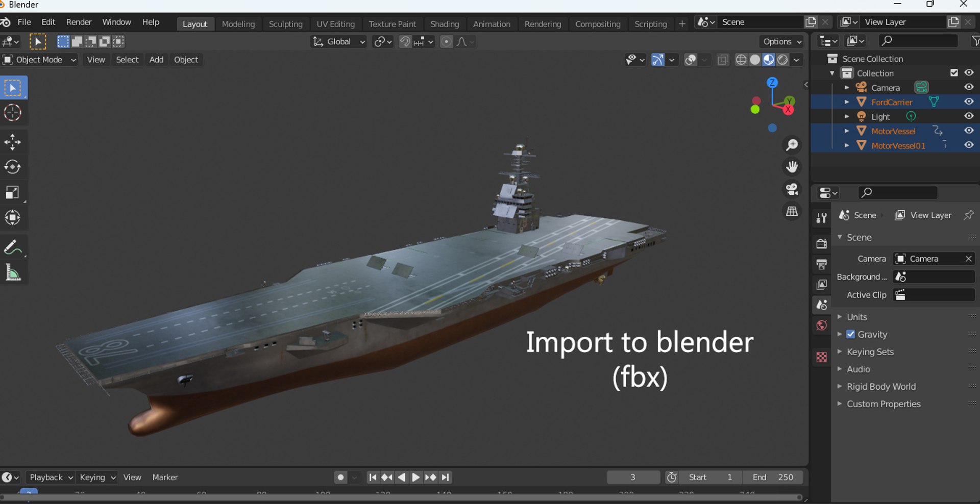This screenshot has width=980, height=504.
Task: Open the World properties tab
Action: click(x=821, y=325)
